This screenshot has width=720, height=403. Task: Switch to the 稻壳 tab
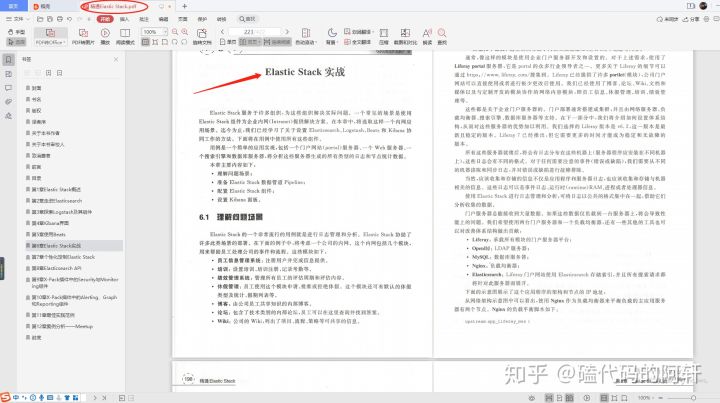tap(42, 6)
